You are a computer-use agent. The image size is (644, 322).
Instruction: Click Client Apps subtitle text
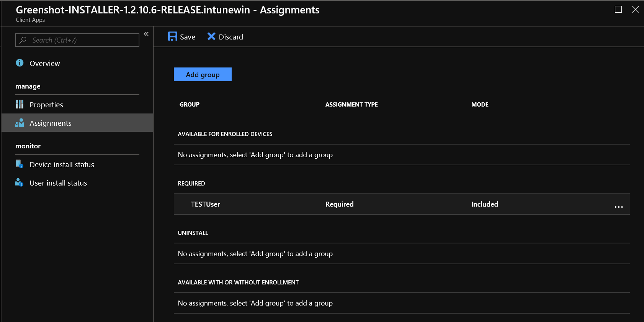pyautogui.click(x=30, y=20)
